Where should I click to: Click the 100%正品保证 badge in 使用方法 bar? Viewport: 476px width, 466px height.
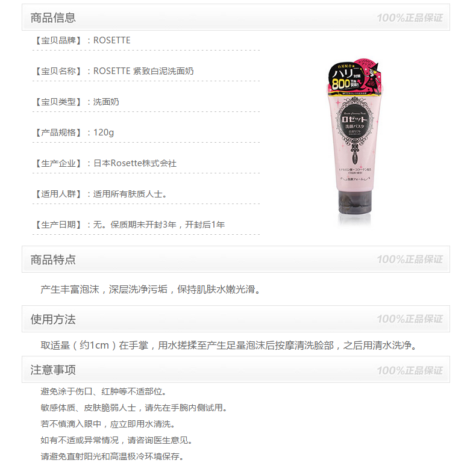(410, 319)
